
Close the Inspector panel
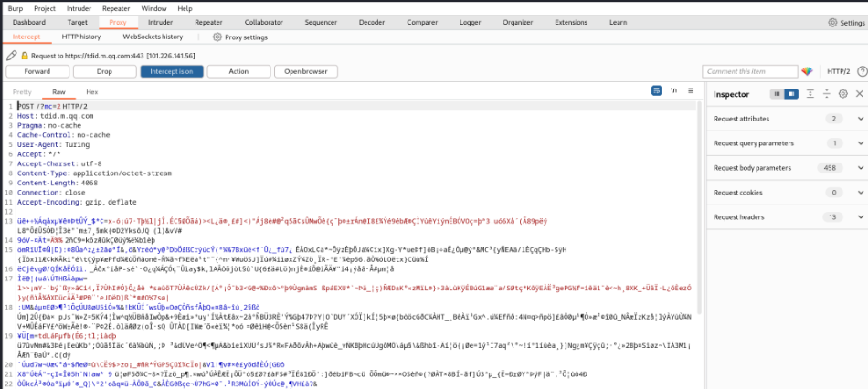point(860,94)
